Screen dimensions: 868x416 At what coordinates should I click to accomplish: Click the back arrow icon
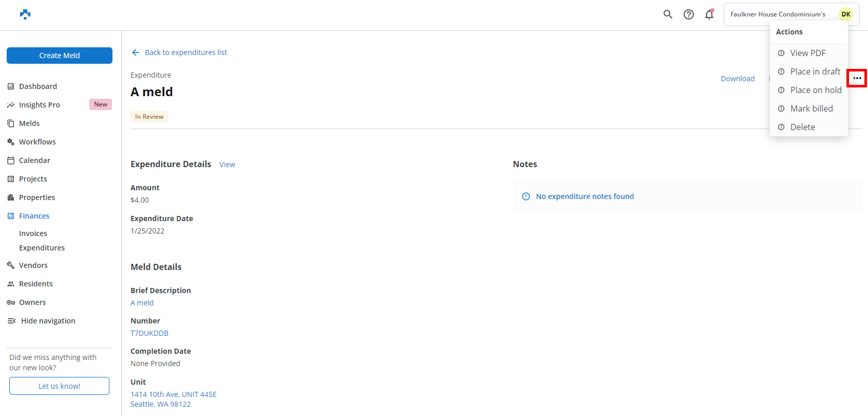pos(136,52)
